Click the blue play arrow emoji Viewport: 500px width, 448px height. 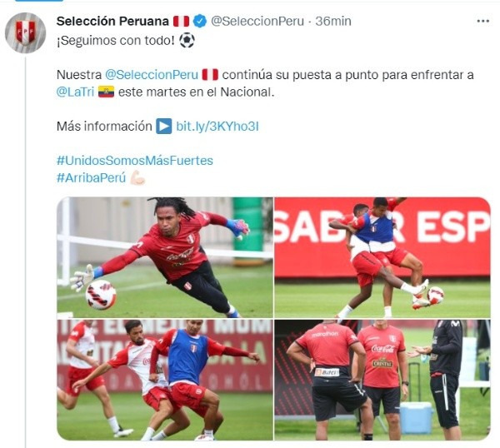164,127
